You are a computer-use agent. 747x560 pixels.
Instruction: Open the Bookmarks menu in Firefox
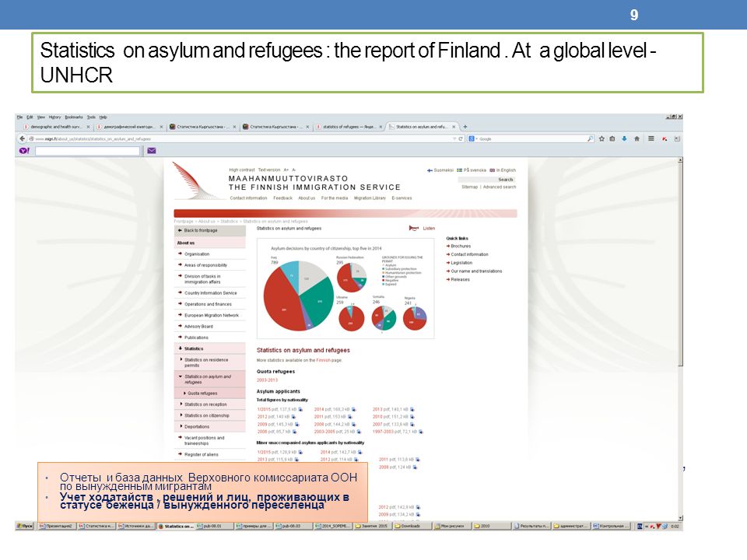pyautogui.click(x=74, y=117)
